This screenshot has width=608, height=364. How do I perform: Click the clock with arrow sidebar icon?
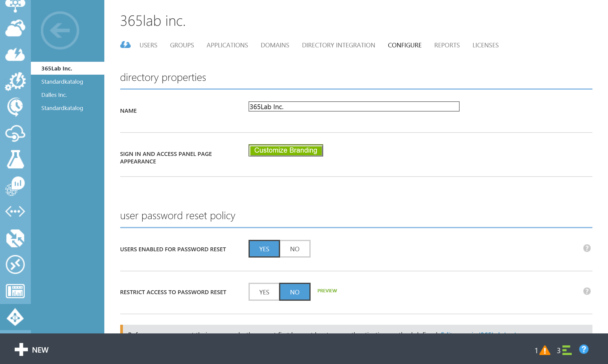15,107
